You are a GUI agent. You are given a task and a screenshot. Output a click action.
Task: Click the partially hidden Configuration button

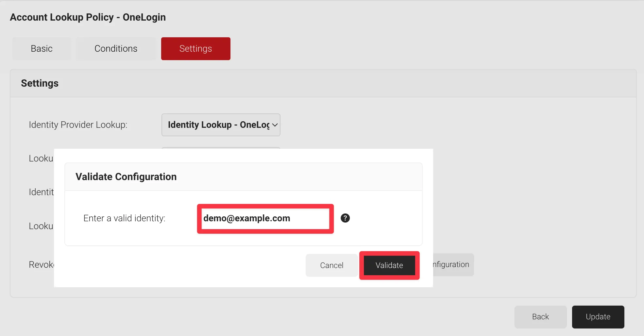(x=453, y=264)
